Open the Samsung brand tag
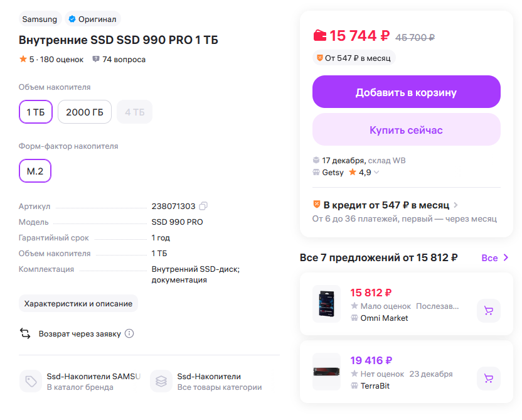This screenshot has width=522, height=420. click(x=40, y=19)
